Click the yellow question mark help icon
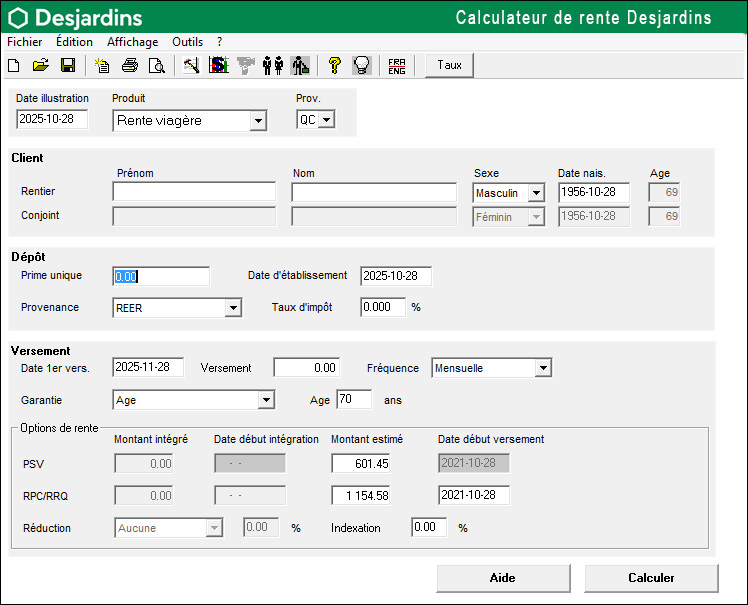 (334, 66)
